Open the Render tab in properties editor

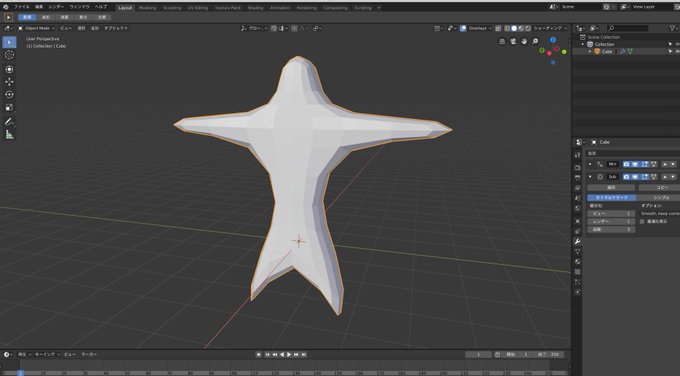coord(577,167)
